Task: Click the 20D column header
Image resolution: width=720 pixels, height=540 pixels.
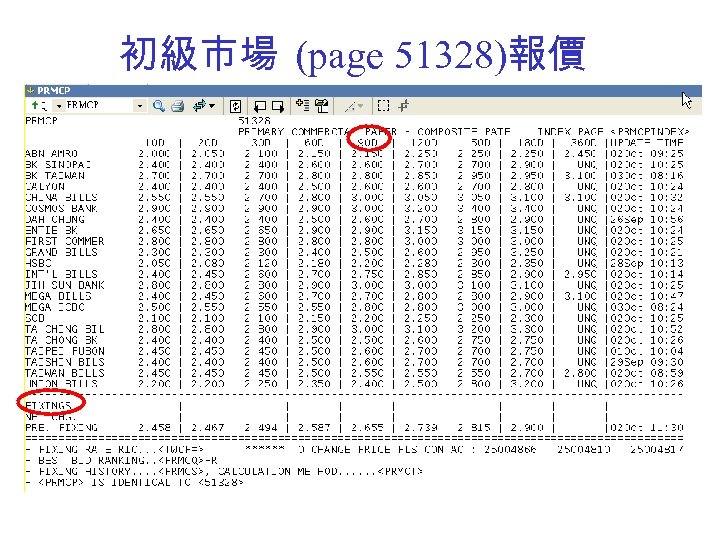Action: point(208,142)
